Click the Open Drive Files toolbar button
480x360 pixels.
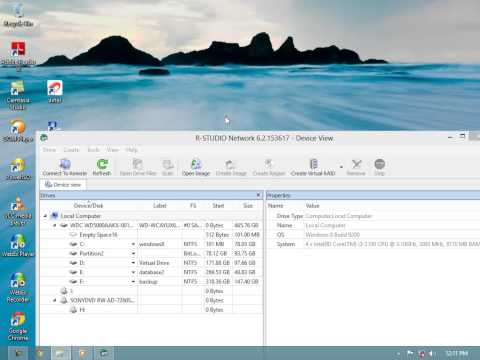[138, 167]
